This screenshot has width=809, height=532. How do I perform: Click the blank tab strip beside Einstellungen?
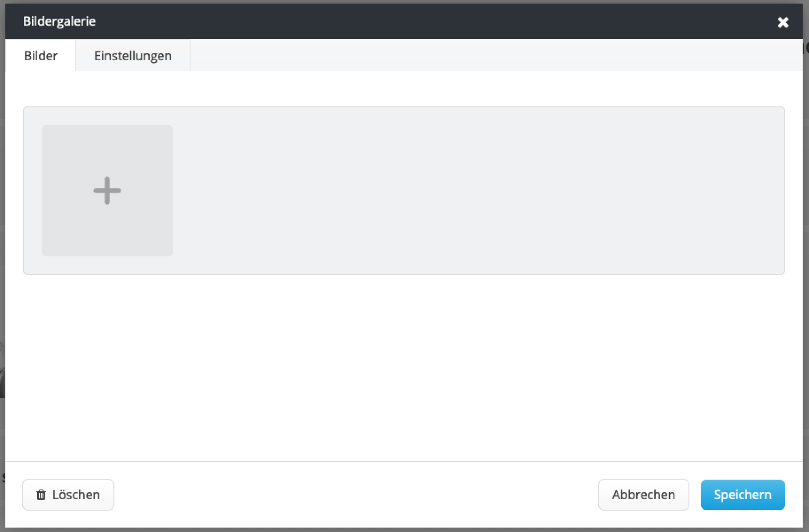pos(485,56)
